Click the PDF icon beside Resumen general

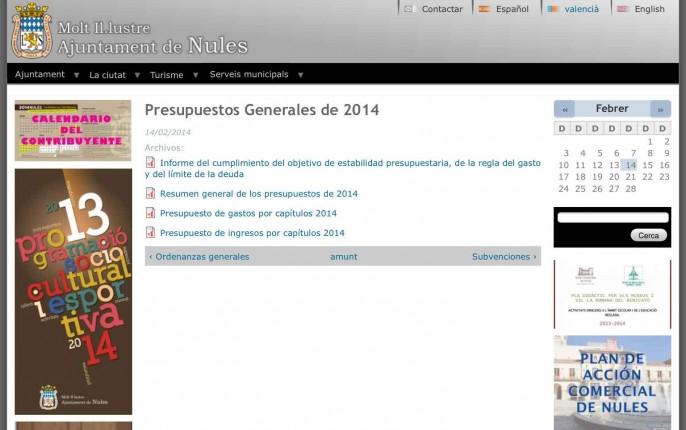(x=151, y=194)
